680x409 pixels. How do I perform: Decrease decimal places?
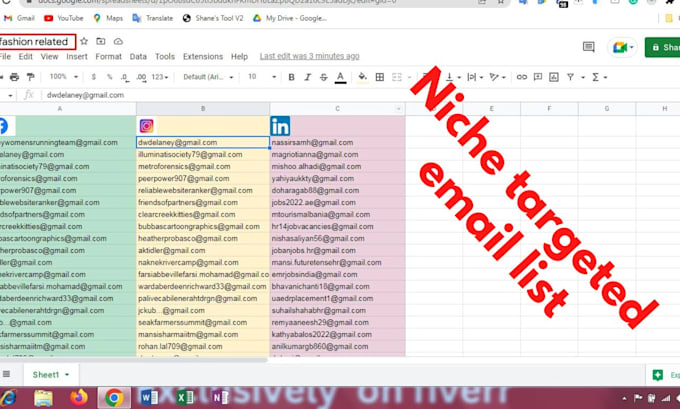tap(125, 77)
